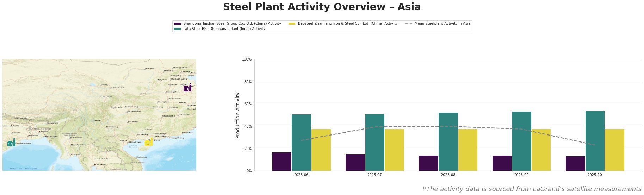The image size is (644, 195).
Task: Click the dashed grey mean activity legend marker
Action: 409,24
